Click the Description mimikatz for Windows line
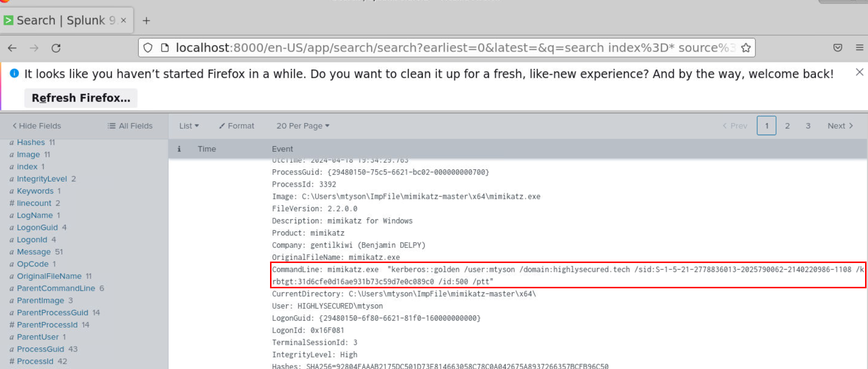 342,221
